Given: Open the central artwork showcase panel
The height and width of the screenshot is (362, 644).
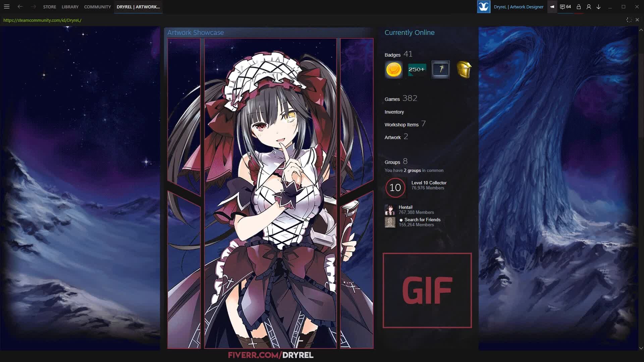Looking at the screenshot, I should 270,193.
